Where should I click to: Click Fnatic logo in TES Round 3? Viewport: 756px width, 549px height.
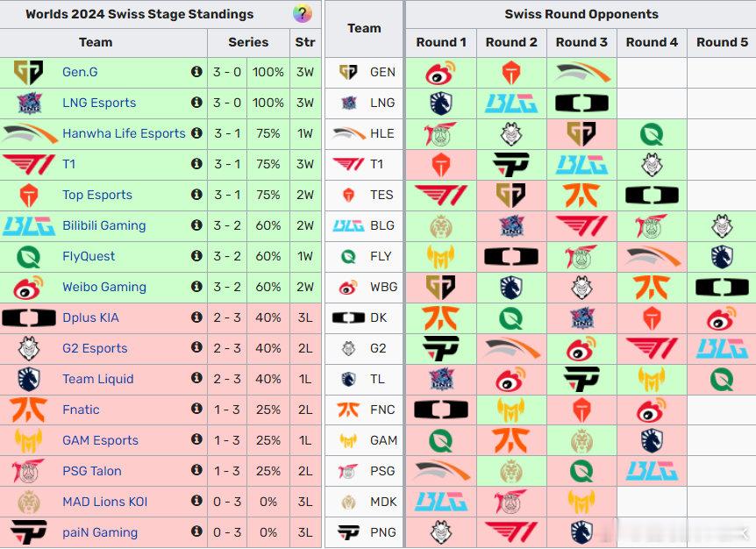click(581, 196)
